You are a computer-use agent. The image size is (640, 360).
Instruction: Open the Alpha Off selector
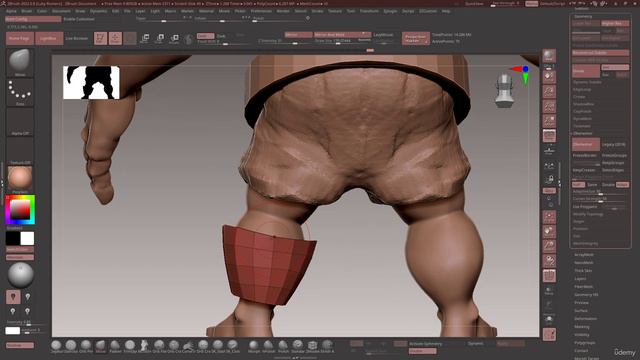click(20, 122)
